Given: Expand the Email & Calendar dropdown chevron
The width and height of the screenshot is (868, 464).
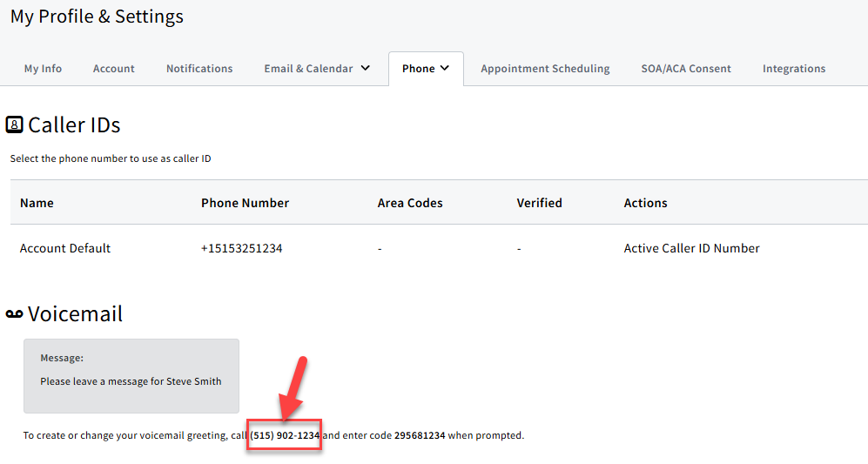Looking at the screenshot, I should pos(366,68).
